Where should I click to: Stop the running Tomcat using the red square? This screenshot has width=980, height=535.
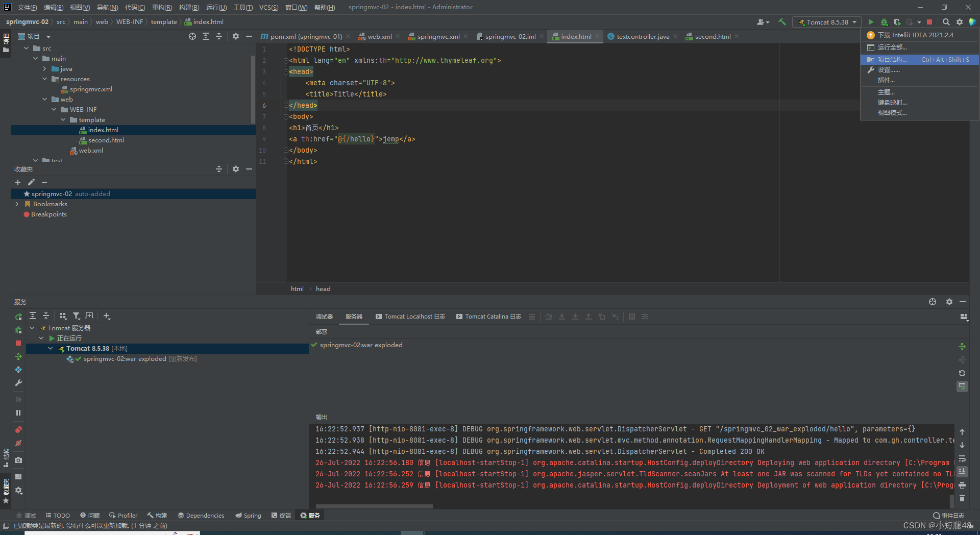pyautogui.click(x=929, y=22)
